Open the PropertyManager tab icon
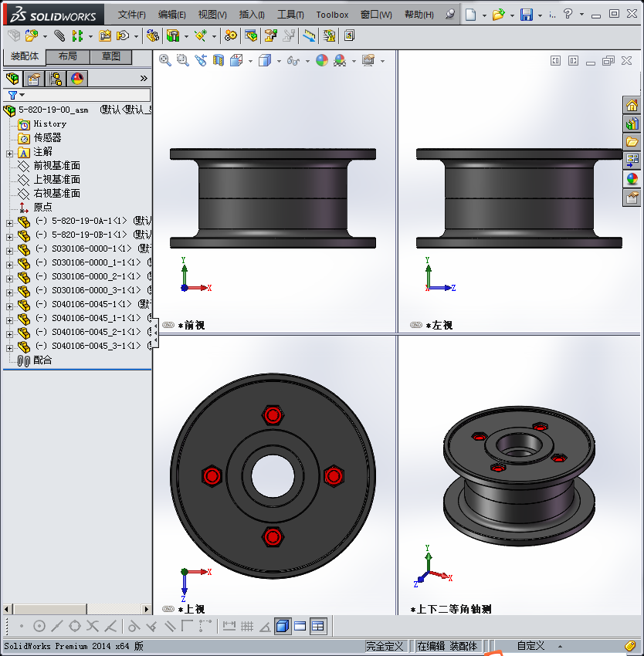Screen dimensions: 644x656 34,79
